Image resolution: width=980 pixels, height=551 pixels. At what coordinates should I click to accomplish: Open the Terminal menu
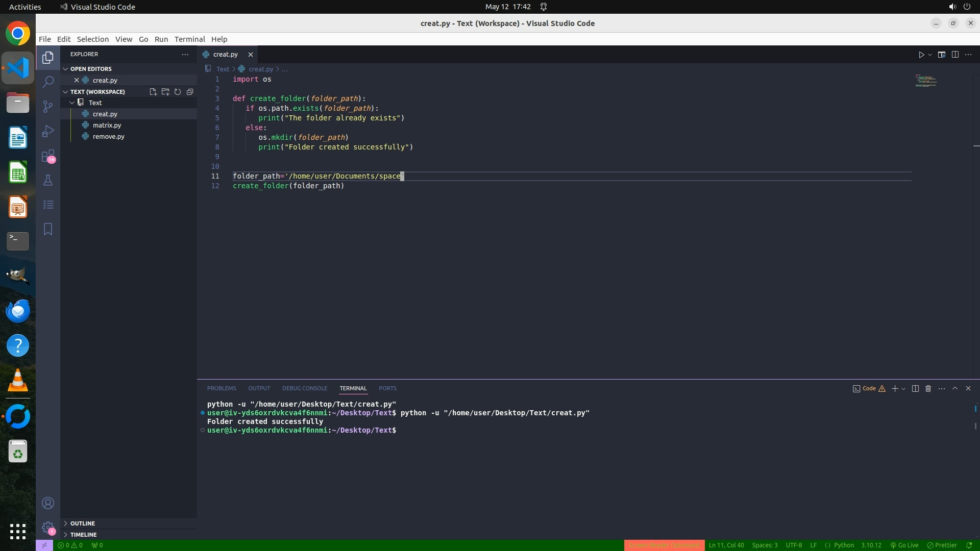pos(189,39)
